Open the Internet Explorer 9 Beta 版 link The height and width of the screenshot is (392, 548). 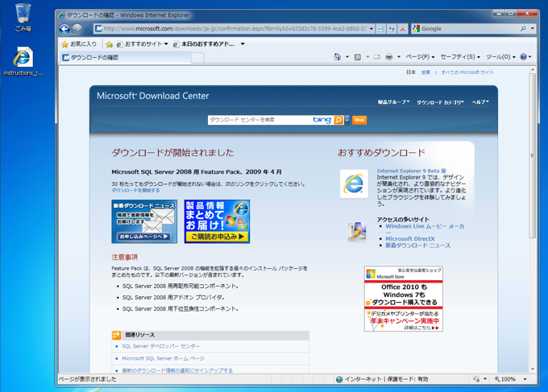point(411,171)
